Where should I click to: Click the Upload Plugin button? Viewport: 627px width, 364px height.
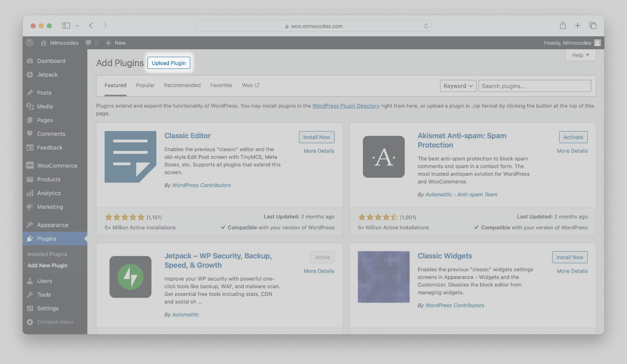click(x=169, y=63)
